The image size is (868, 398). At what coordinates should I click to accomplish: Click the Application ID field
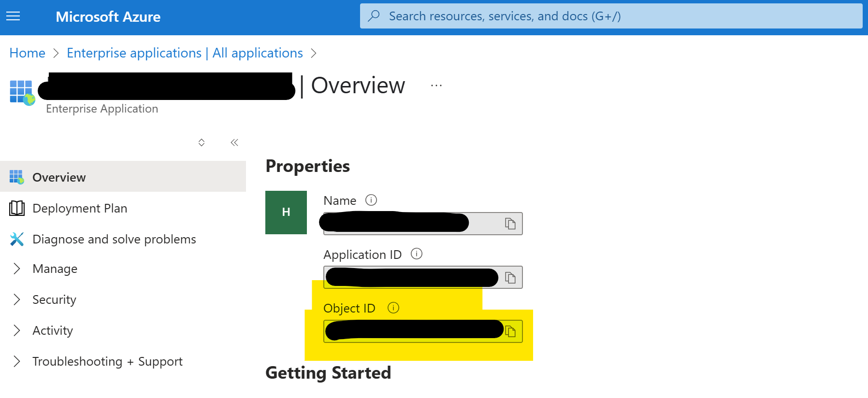coord(423,277)
